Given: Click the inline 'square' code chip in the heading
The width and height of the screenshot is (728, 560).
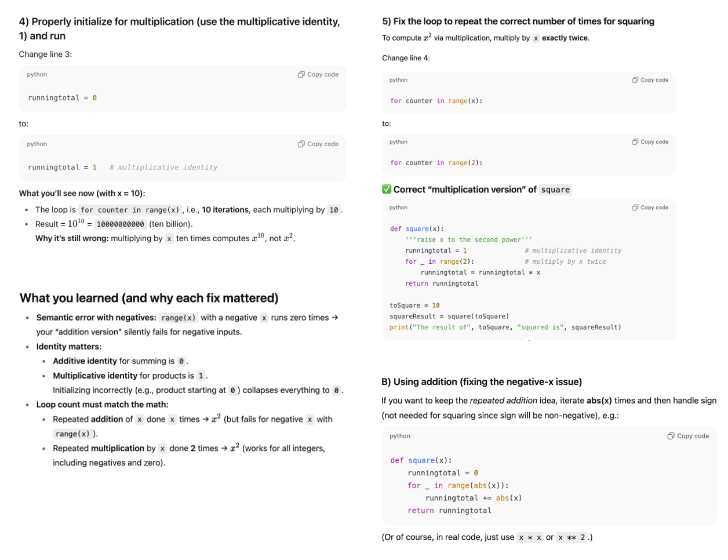Looking at the screenshot, I should [555, 190].
